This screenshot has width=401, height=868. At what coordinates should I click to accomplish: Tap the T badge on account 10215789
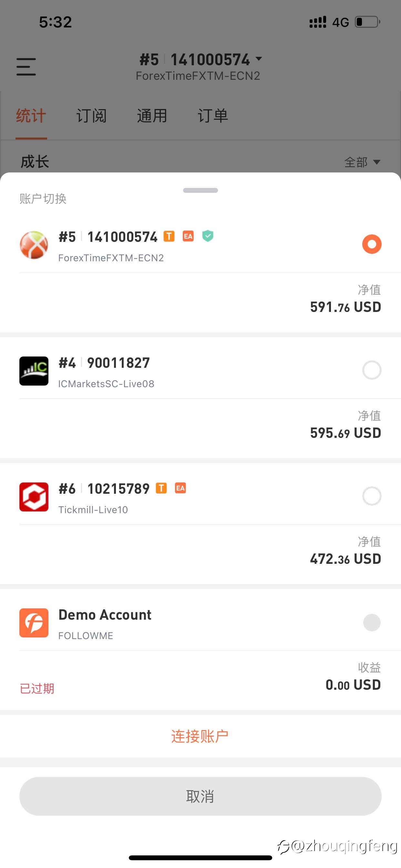[161, 488]
